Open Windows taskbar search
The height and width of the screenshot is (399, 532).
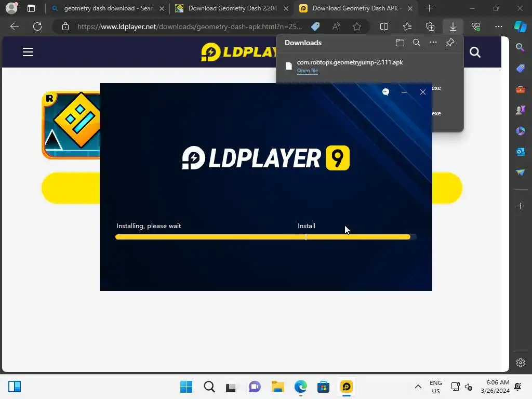(x=209, y=387)
